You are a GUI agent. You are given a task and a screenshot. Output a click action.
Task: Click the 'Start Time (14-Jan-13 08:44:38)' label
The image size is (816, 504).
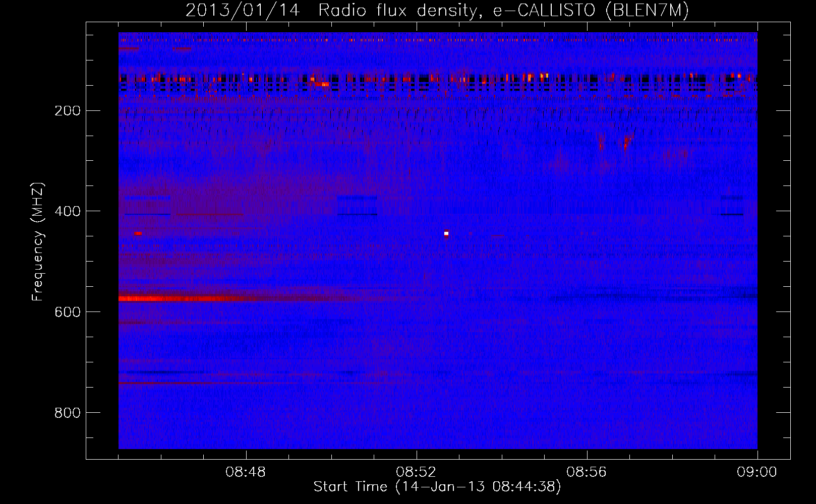click(437, 487)
